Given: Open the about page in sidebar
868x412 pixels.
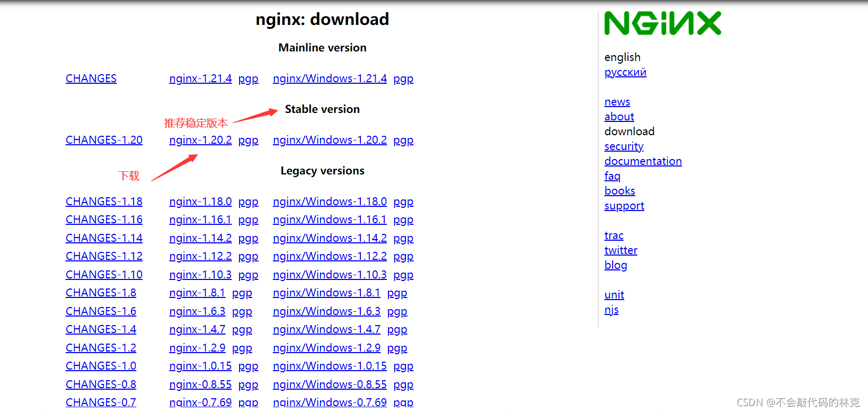Looking at the screenshot, I should 619,117.
